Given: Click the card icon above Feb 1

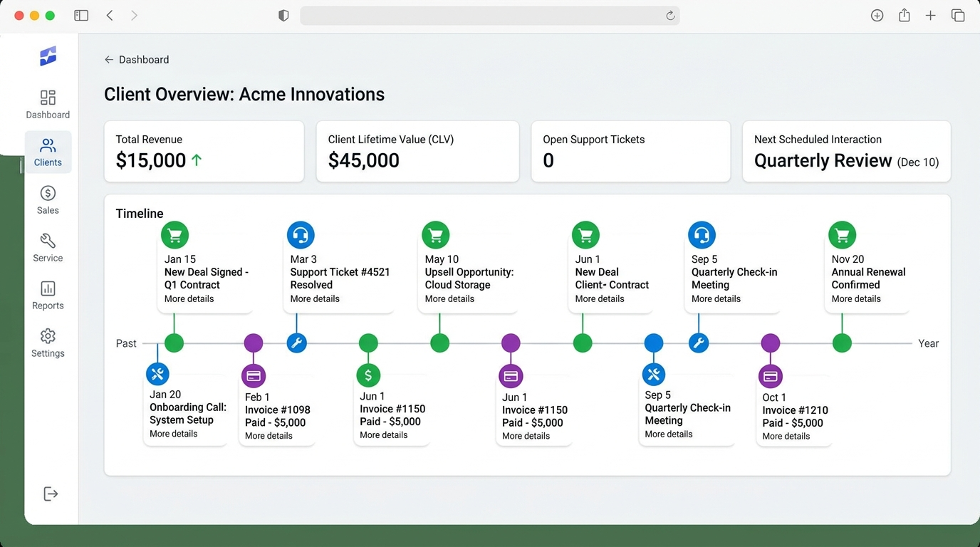Looking at the screenshot, I should point(254,375).
